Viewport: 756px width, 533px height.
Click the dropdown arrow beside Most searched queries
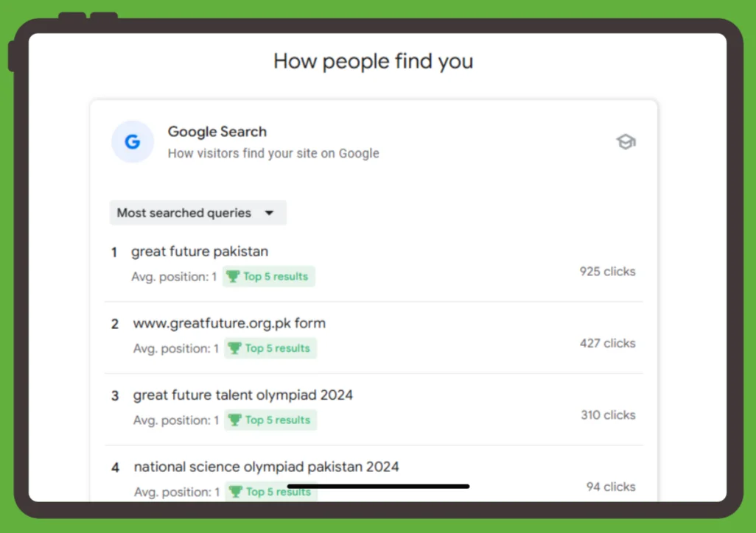pos(269,213)
